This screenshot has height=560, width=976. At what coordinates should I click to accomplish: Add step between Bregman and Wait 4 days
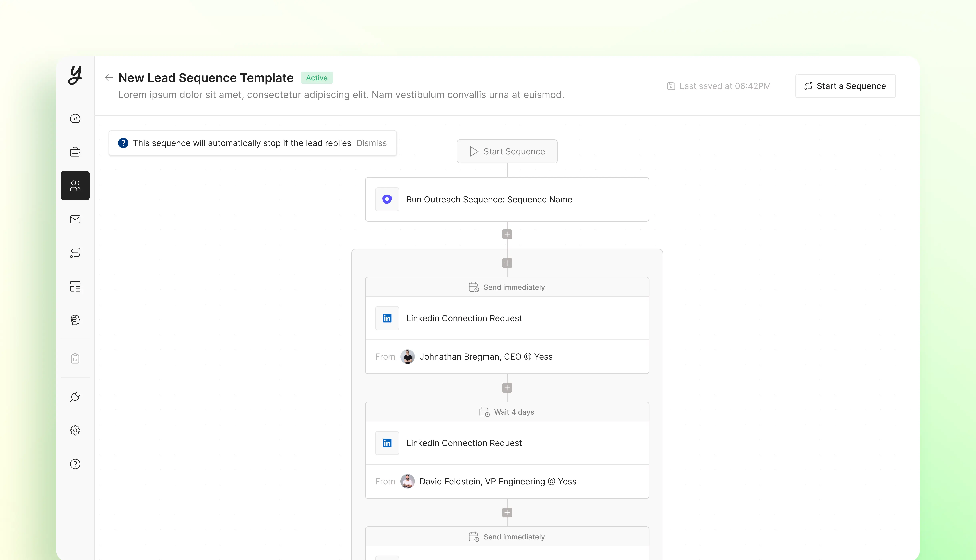click(507, 388)
